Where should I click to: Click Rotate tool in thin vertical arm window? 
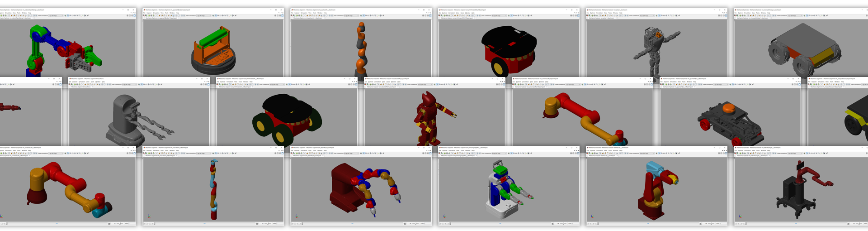pos(218,154)
